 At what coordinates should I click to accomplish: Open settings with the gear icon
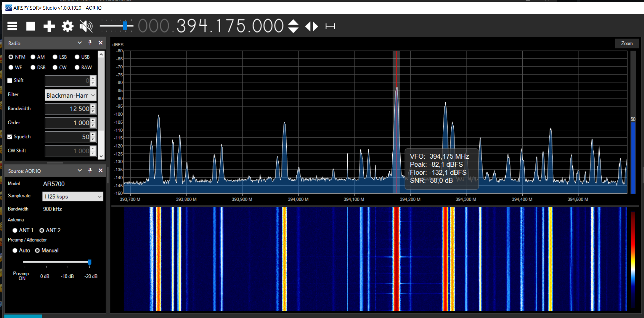(x=67, y=26)
